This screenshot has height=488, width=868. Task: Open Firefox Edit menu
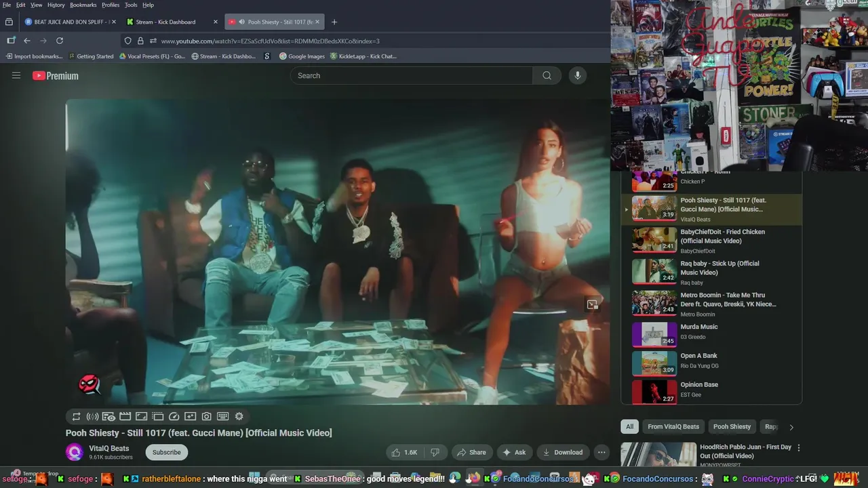[x=21, y=5]
